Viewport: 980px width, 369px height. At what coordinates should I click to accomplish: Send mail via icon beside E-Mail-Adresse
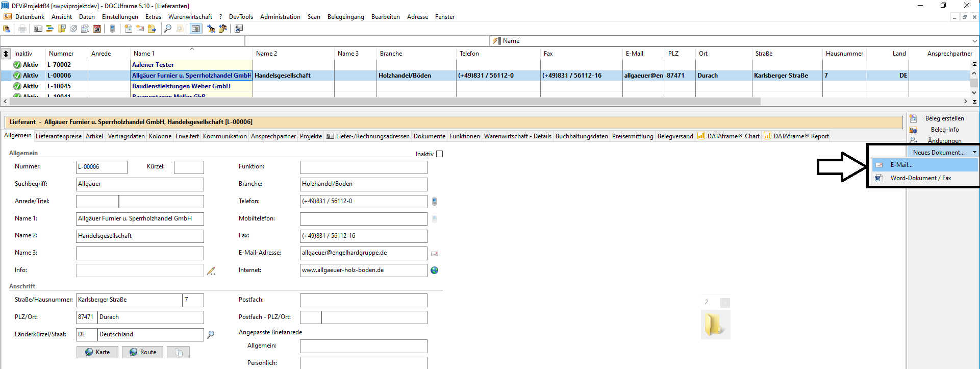[435, 254]
